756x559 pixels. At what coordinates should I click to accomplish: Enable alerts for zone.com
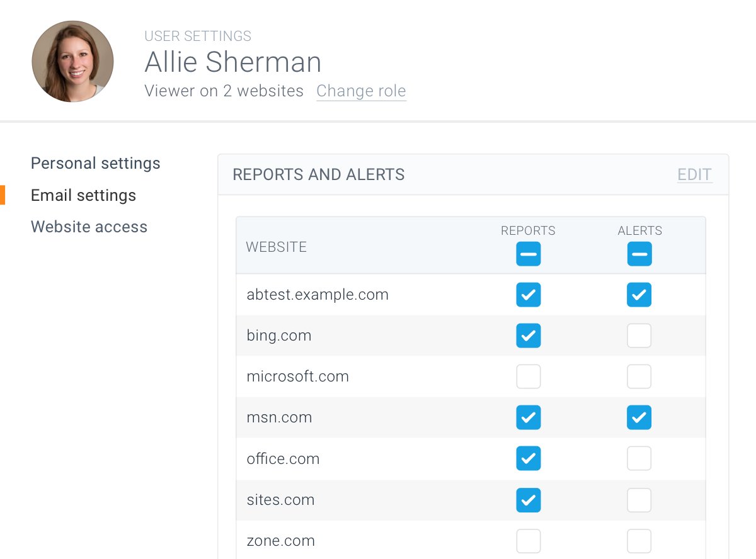(639, 541)
